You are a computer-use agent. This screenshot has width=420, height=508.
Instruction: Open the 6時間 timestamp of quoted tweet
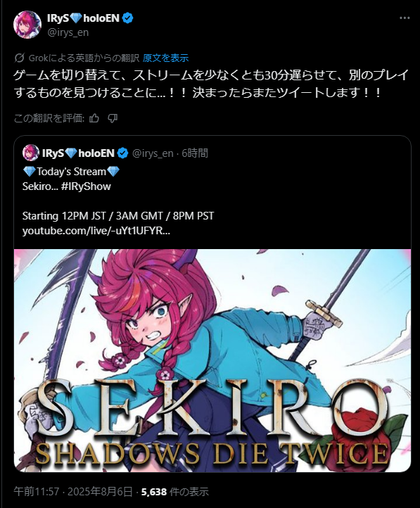(x=195, y=153)
